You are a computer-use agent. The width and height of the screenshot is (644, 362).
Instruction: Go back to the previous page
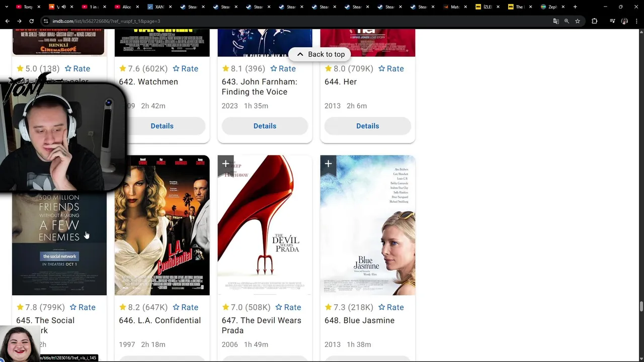[x=7, y=21]
